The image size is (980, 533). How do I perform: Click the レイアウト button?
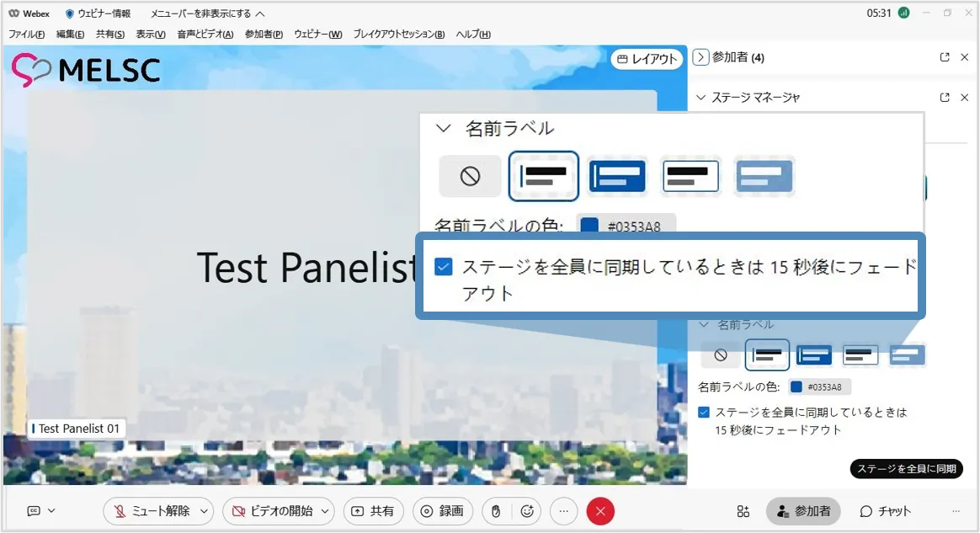(x=647, y=59)
